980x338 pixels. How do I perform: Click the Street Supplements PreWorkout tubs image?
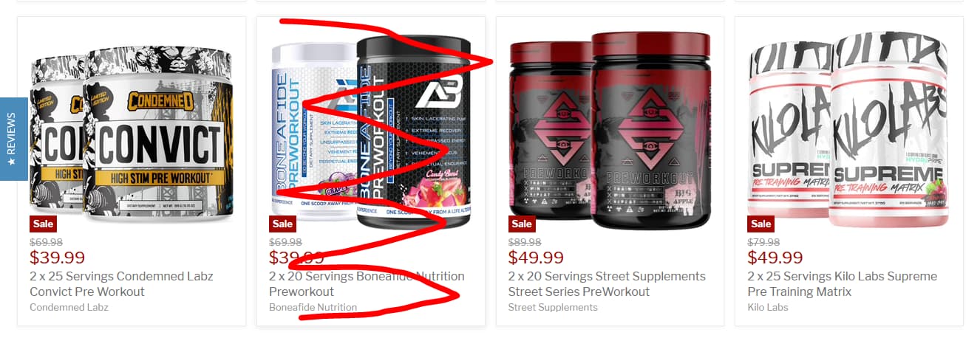pos(610,131)
